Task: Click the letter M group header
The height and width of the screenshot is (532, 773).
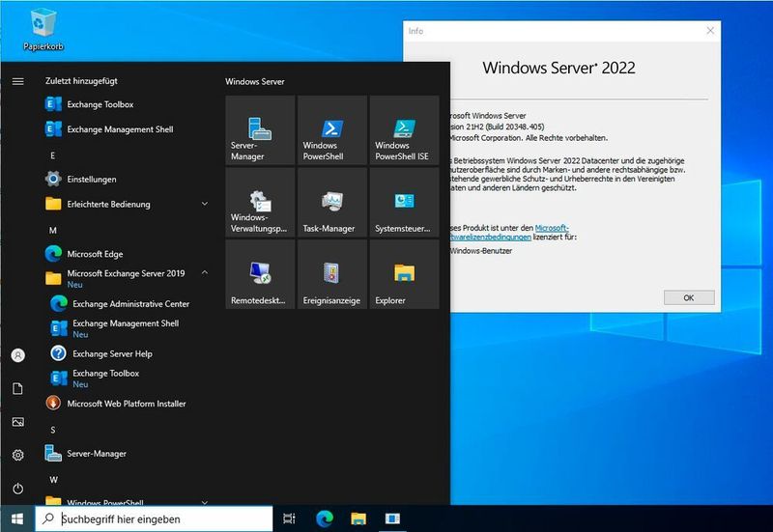Action: coord(53,230)
